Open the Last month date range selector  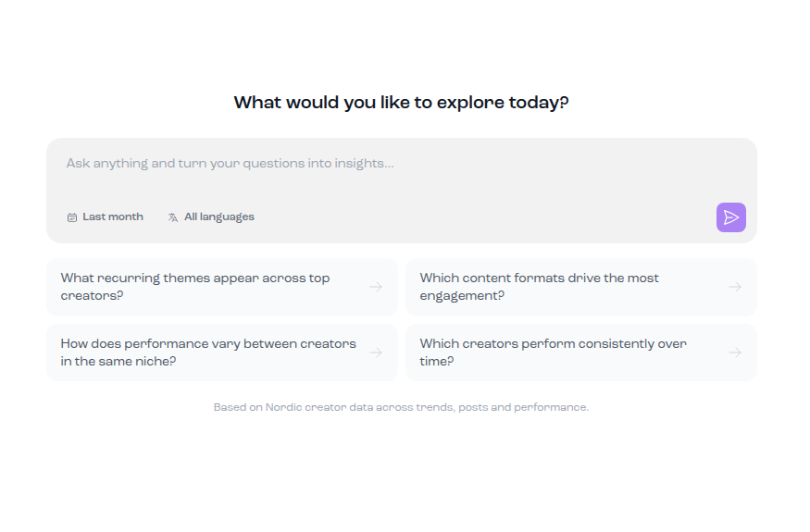pyautogui.click(x=106, y=217)
